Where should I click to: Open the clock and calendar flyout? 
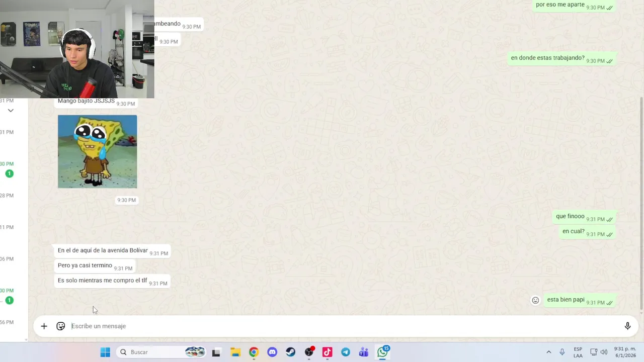[x=625, y=352]
